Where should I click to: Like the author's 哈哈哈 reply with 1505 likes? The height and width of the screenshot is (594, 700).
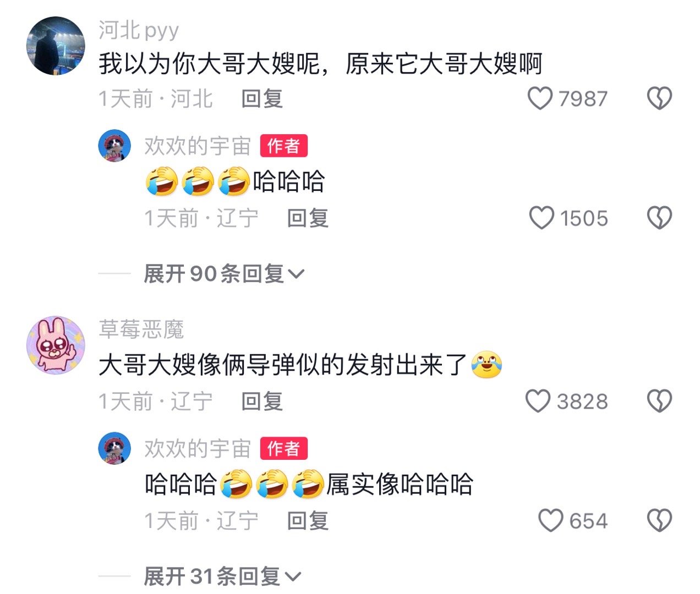(x=542, y=218)
